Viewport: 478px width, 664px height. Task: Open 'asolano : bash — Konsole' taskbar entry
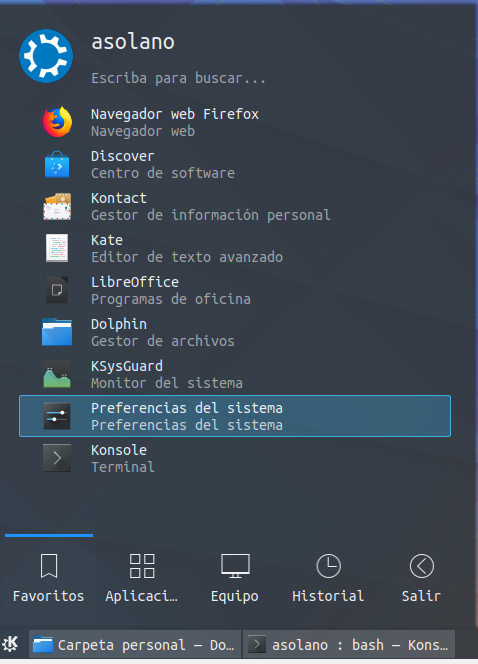click(349, 645)
